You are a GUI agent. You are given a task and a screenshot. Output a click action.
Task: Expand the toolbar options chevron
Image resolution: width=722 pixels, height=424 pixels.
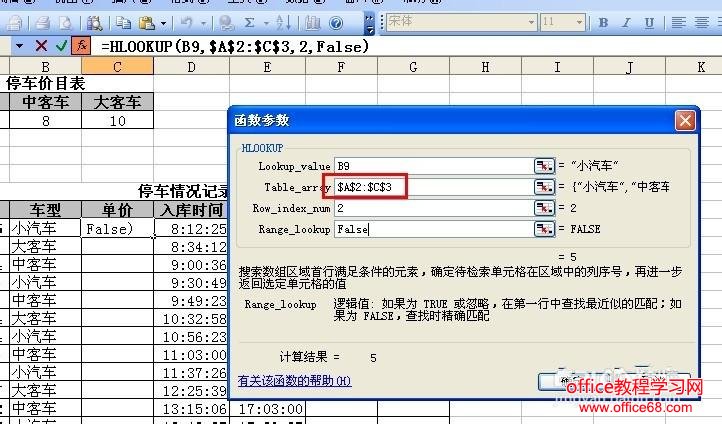tap(369, 24)
